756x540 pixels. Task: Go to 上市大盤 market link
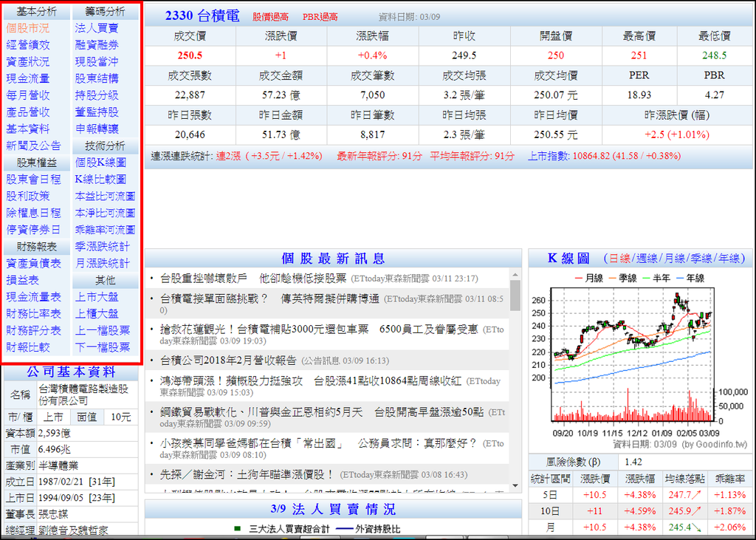point(97,297)
